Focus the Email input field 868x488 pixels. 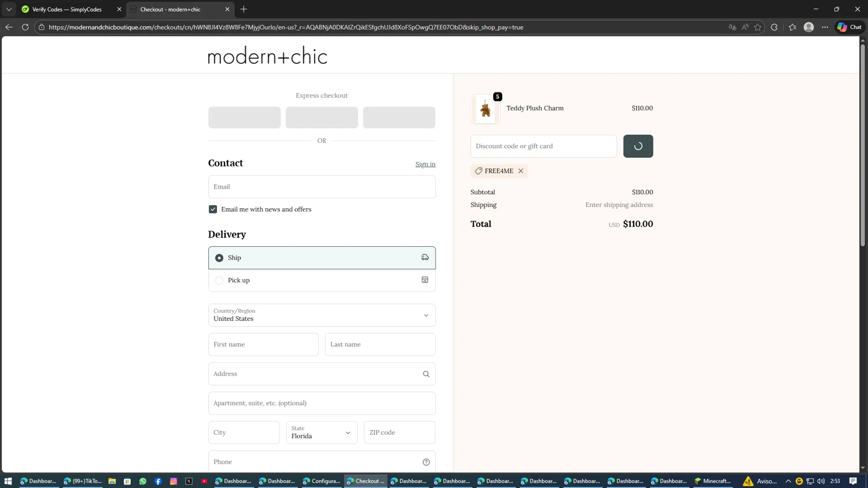click(x=322, y=187)
